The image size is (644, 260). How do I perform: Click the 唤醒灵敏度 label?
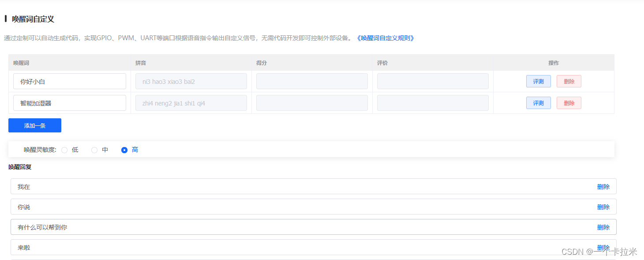tap(40, 150)
